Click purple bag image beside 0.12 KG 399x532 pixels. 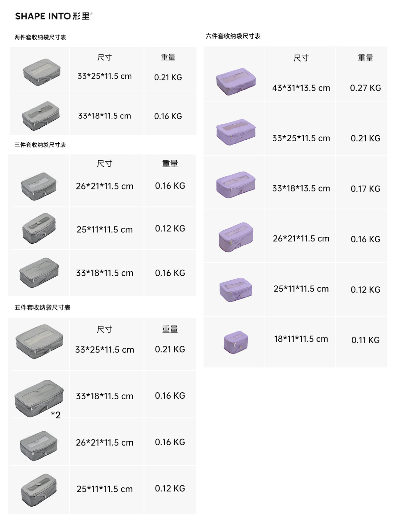click(236, 290)
